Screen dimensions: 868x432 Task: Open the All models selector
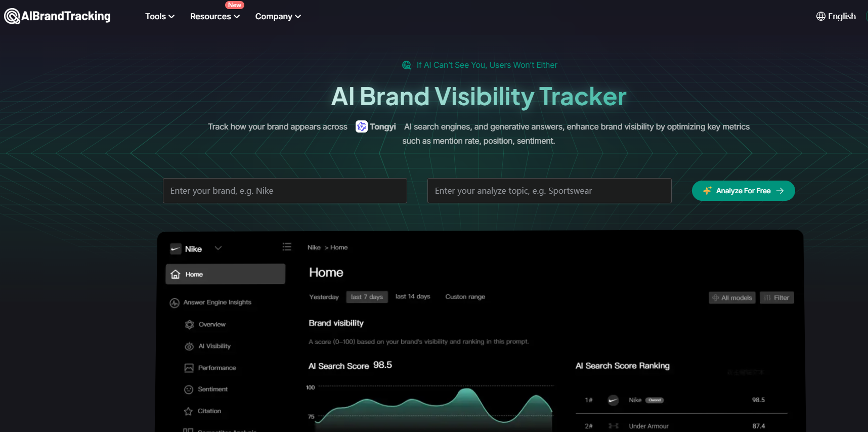pos(732,297)
